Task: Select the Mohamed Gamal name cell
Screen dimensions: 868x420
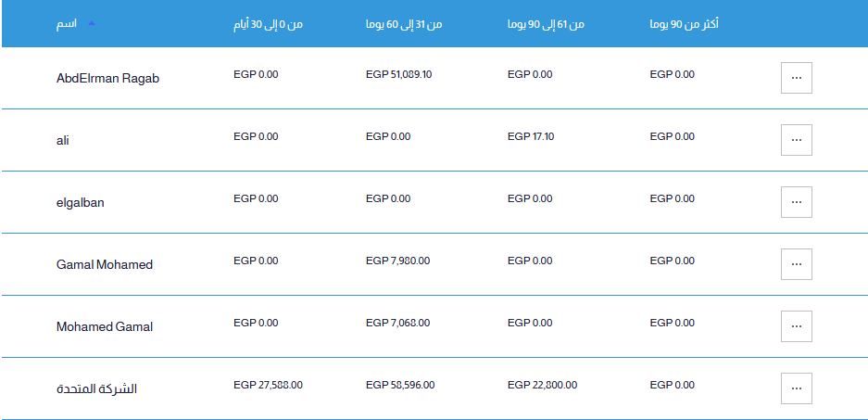Action: pyautogui.click(x=105, y=327)
